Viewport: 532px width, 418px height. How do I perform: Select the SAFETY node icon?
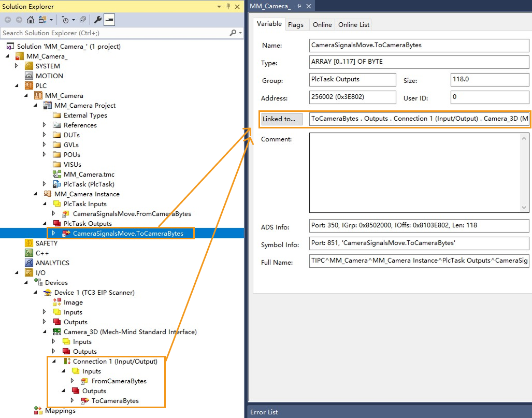click(x=29, y=243)
